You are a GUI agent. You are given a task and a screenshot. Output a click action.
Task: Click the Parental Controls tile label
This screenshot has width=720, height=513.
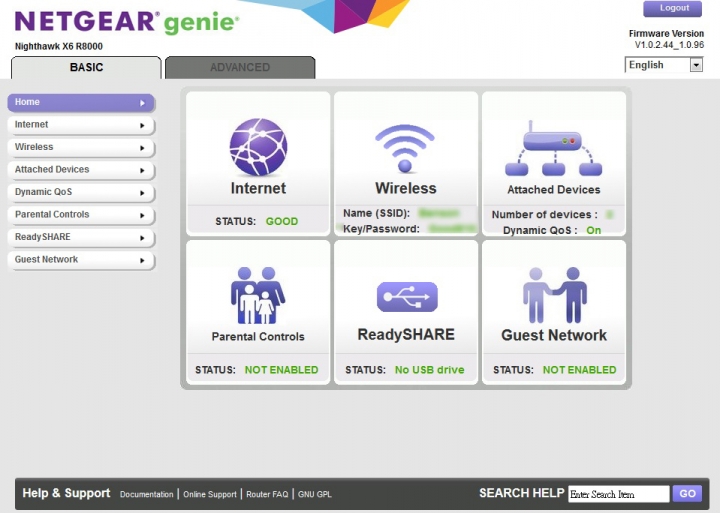pos(258,337)
